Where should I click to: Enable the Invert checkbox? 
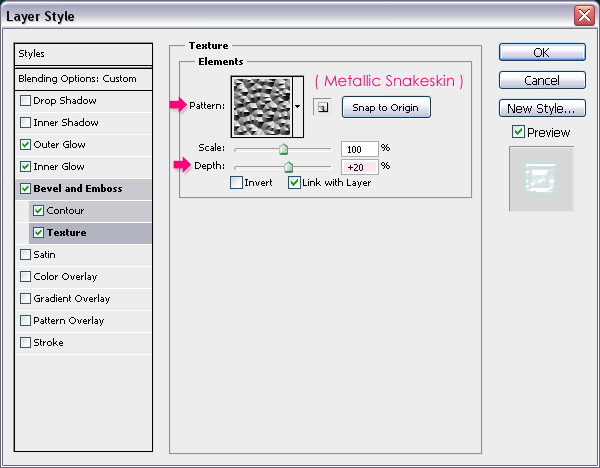[236, 183]
